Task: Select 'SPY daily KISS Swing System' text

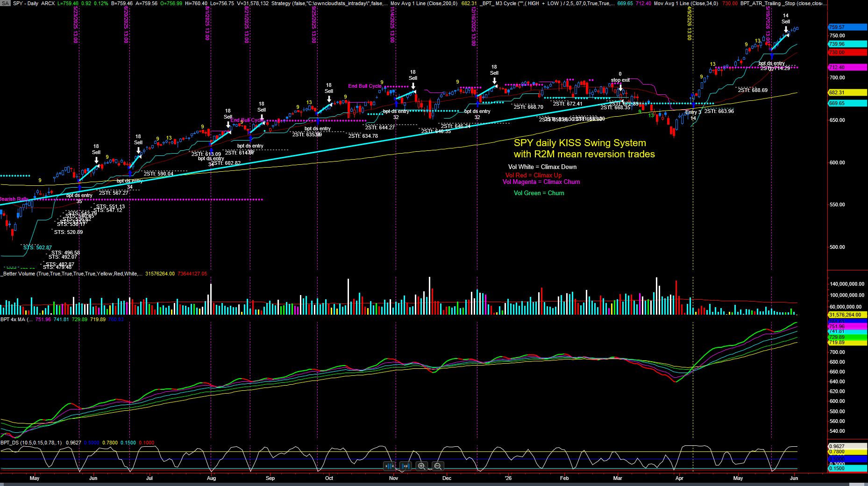Action: (x=580, y=143)
